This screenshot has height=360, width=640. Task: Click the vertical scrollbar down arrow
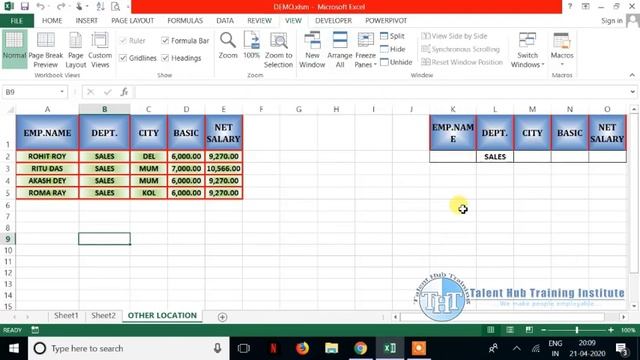point(633,306)
